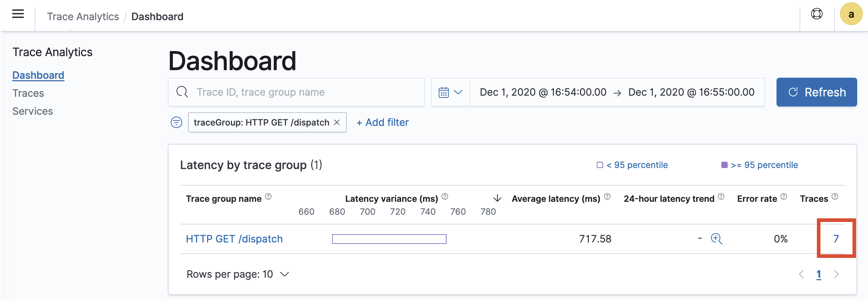Screen dimensions: 868x300
Task: Click the latency variance bar for HTTP GET /dispatch
Action: [389, 239]
